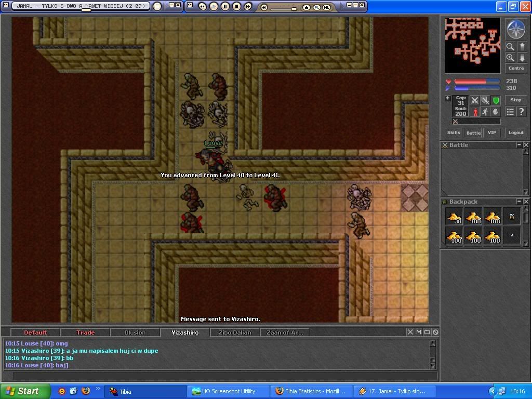The image size is (532, 399).
Task: Minimize the Backpack panel
Action: point(519,202)
